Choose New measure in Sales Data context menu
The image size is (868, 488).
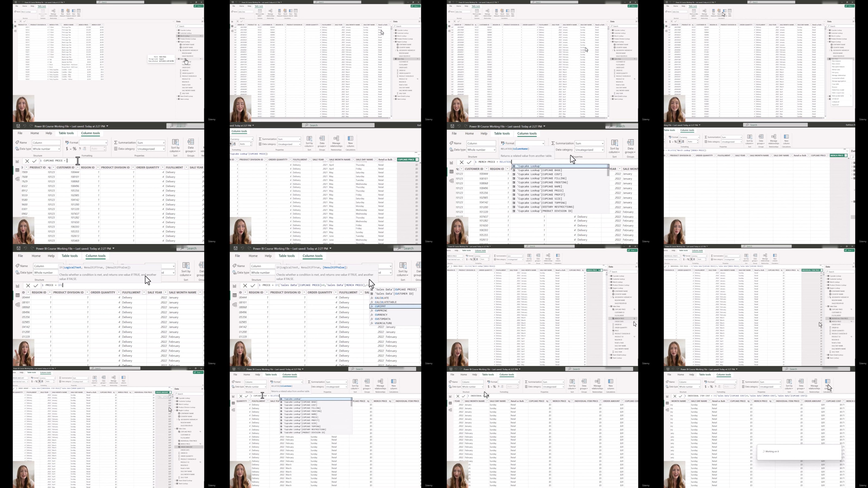point(836,61)
